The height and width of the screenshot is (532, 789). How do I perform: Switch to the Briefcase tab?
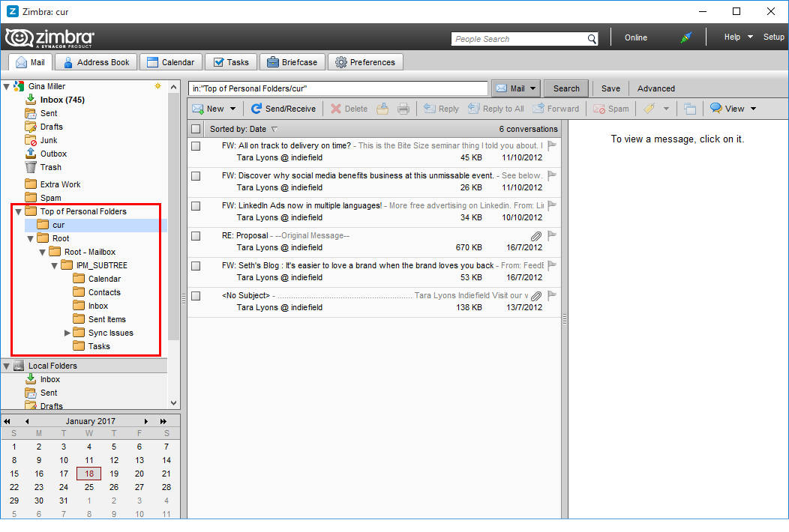click(292, 62)
